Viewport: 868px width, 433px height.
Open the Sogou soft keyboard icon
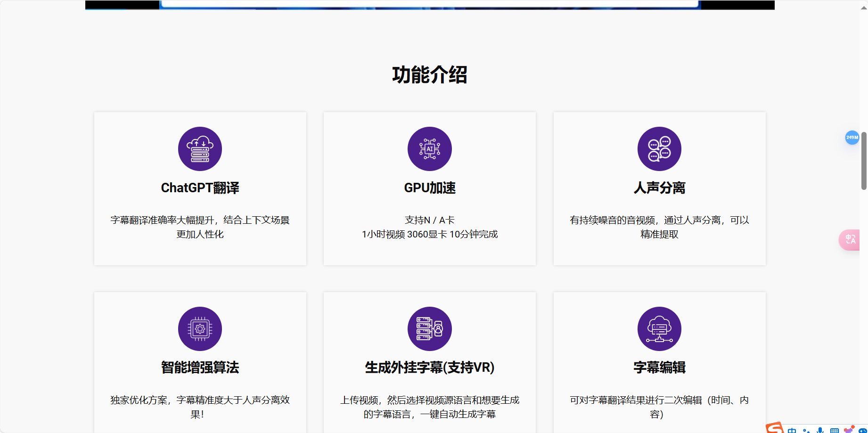pyautogui.click(x=835, y=431)
